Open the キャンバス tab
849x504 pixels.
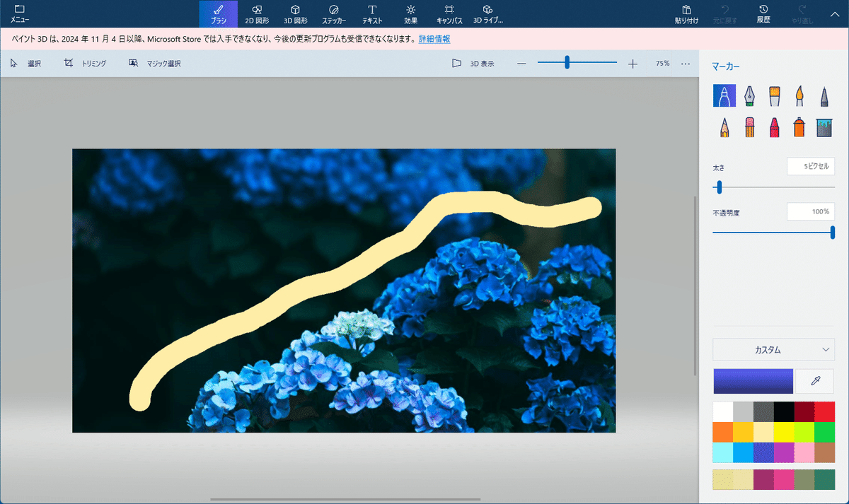pos(449,13)
